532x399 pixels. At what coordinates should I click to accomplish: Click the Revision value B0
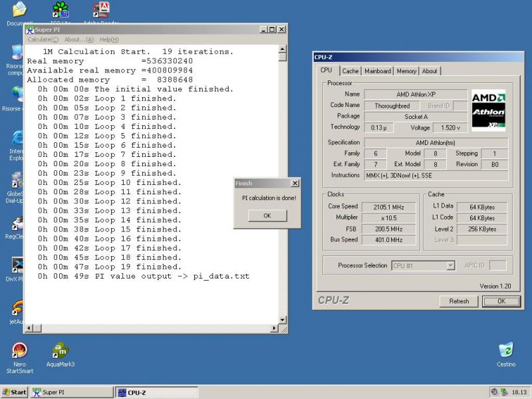pyautogui.click(x=495, y=164)
